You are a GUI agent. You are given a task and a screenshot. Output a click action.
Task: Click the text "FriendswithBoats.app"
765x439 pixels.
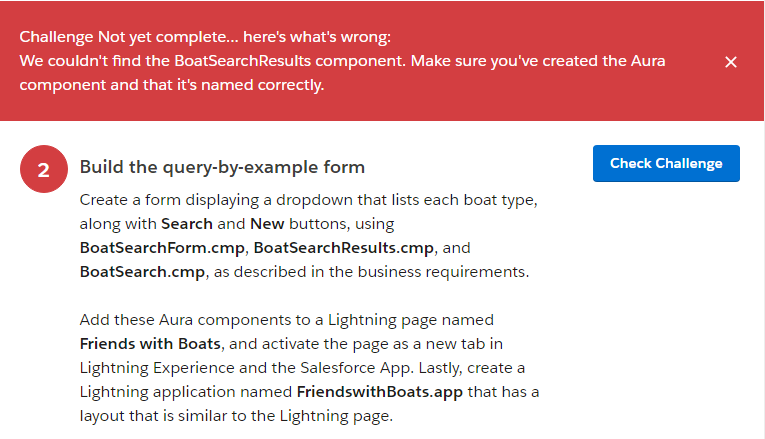click(380, 392)
